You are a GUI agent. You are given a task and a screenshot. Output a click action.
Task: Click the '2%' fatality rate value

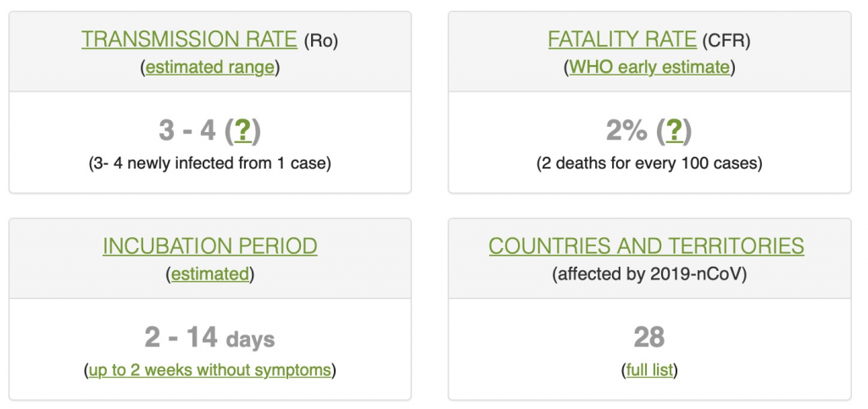click(626, 131)
